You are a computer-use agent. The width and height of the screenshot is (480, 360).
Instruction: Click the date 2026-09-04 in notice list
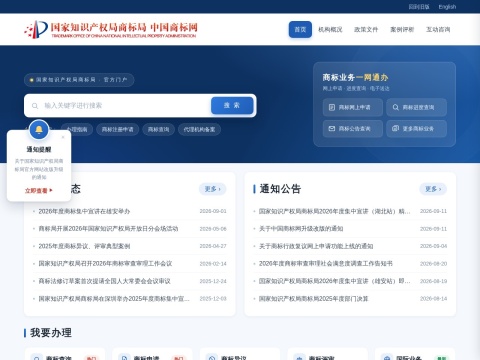coord(433,246)
